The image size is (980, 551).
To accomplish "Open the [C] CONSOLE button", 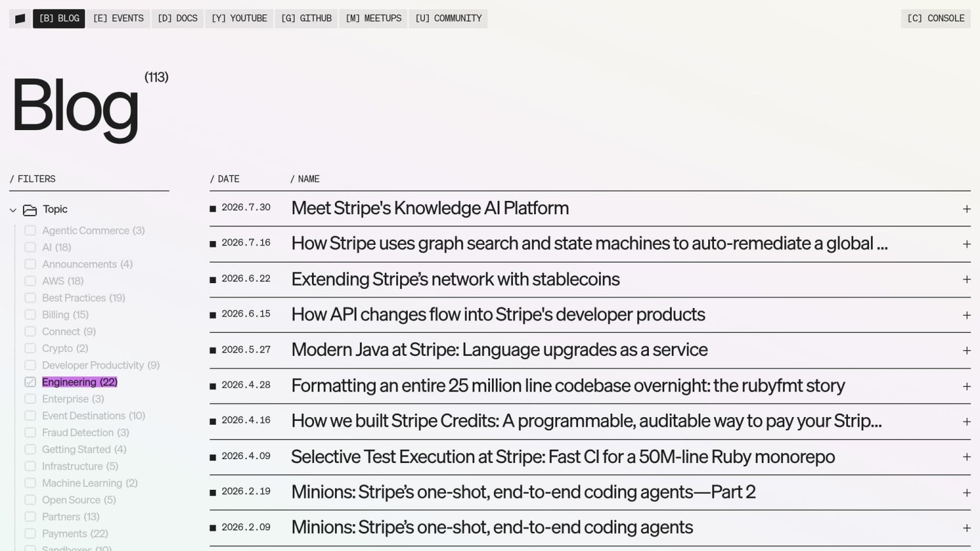I will tap(935, 18).
